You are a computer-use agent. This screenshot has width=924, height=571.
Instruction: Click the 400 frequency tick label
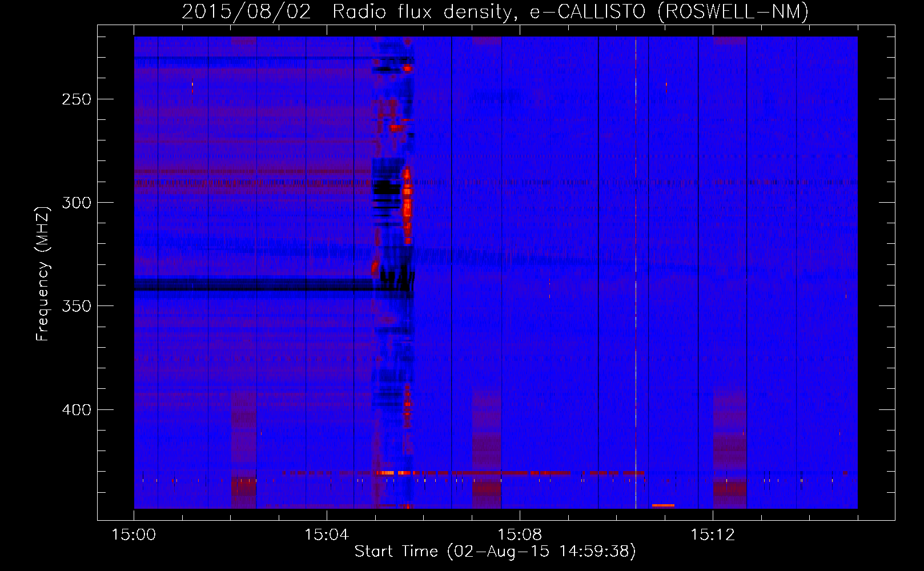(77, 410)
